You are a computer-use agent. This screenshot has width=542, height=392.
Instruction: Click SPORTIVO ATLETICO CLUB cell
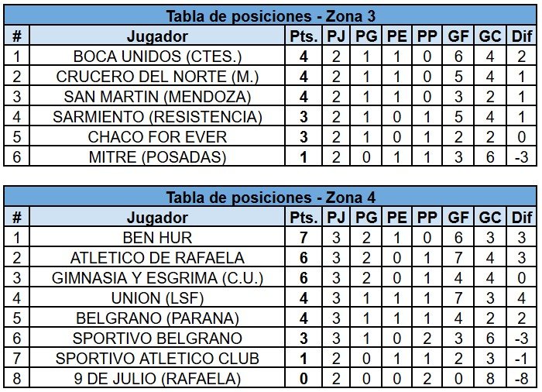tap(158, 358)
